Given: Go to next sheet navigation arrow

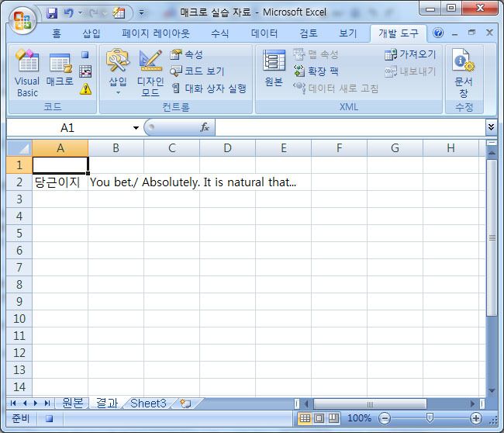Looking at the screenshot, I should point(36,403).
